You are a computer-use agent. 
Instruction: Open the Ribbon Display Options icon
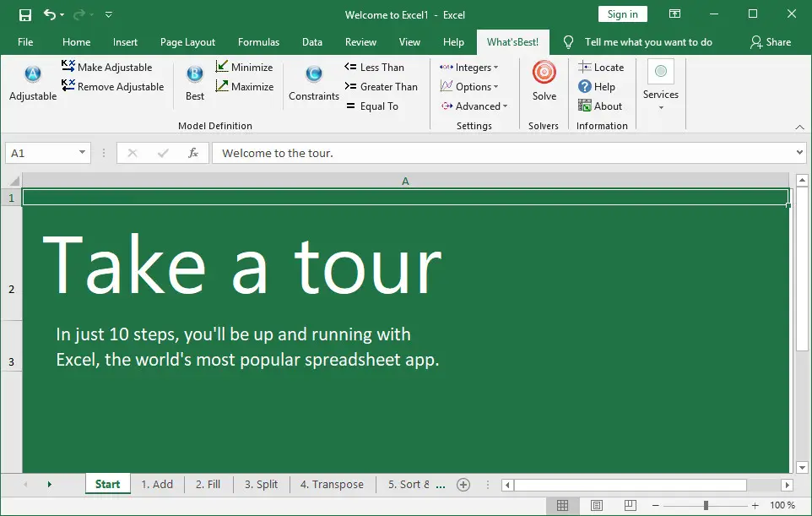point(674,14)
